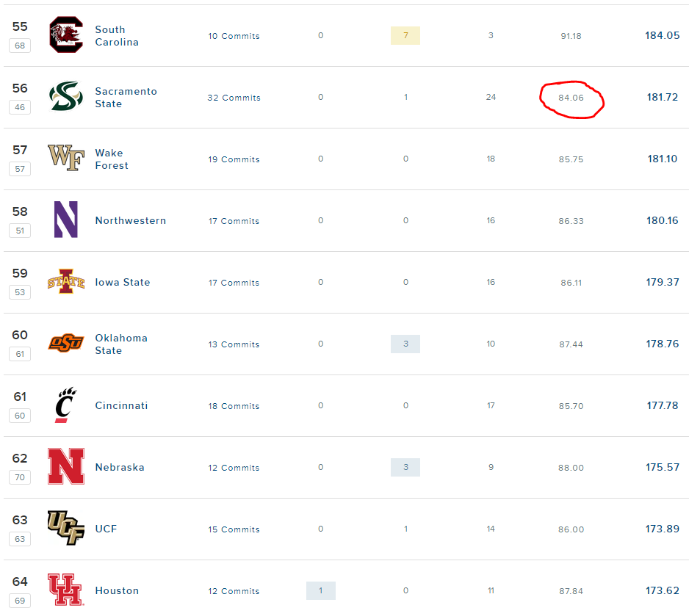Click South Carolina's highlighted 7 four-star count
This screenshot has width=700, height=608.
[405, 35]
